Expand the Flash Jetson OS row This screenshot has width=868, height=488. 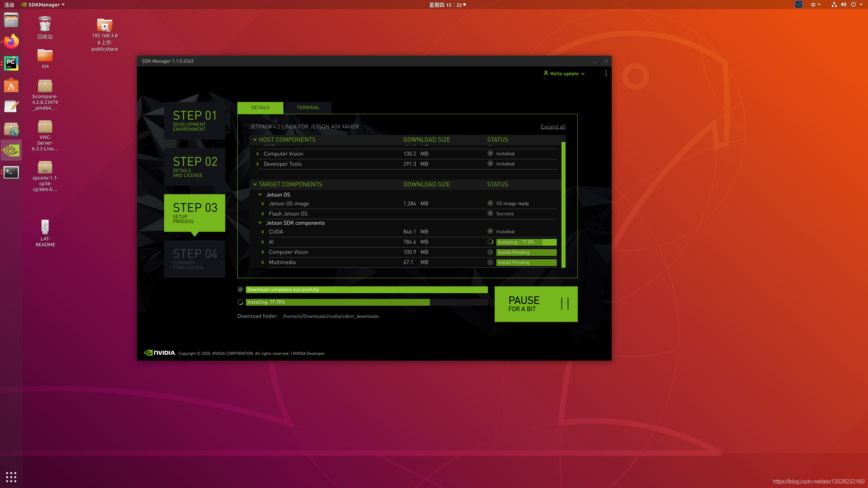pos(263,214)
